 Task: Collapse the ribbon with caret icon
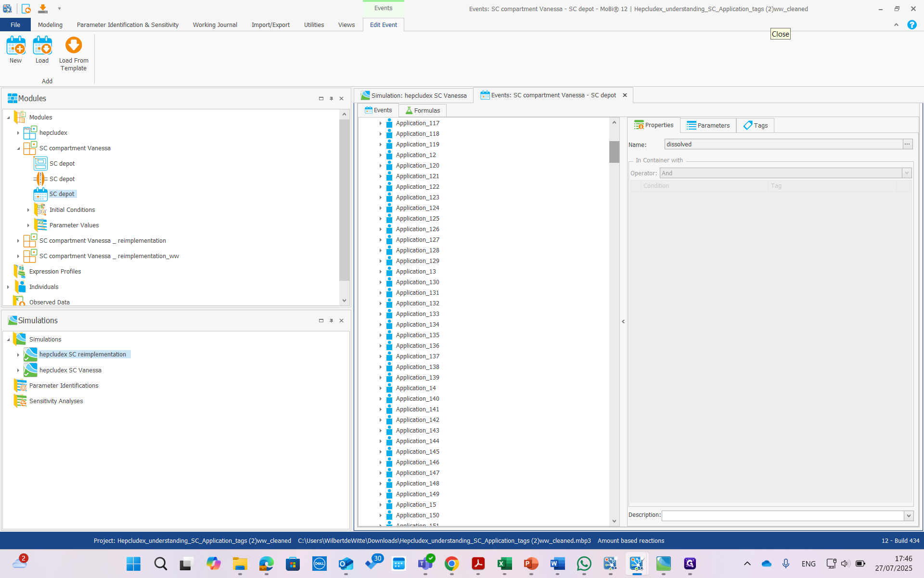pos(896,25)
